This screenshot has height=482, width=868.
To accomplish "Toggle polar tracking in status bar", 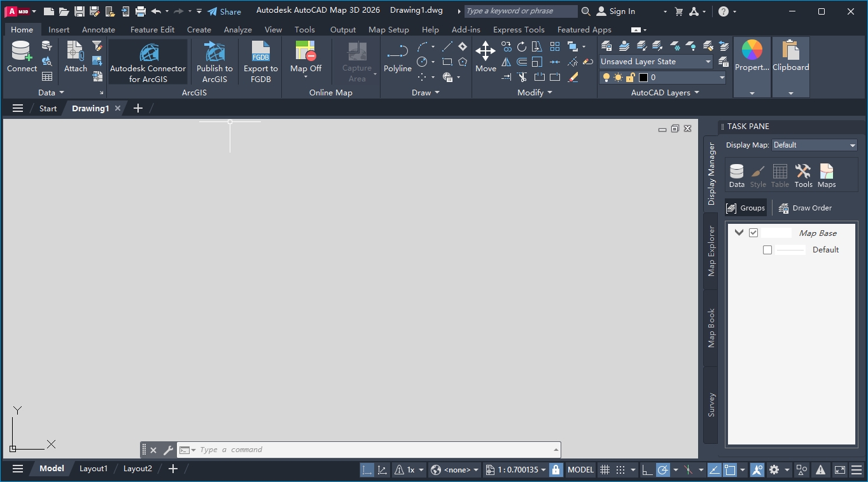I will pyautogui.click(x=663, y=470).
